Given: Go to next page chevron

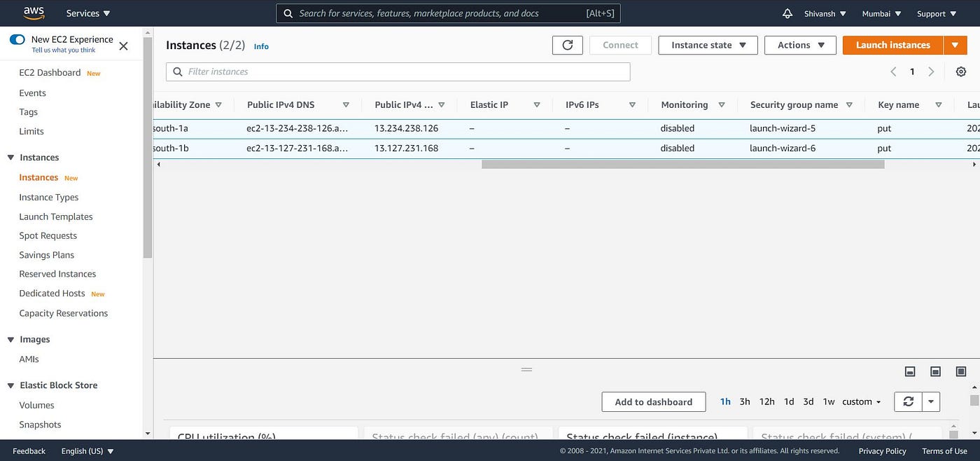Looking at the screenshot, I should click(931, 71).
